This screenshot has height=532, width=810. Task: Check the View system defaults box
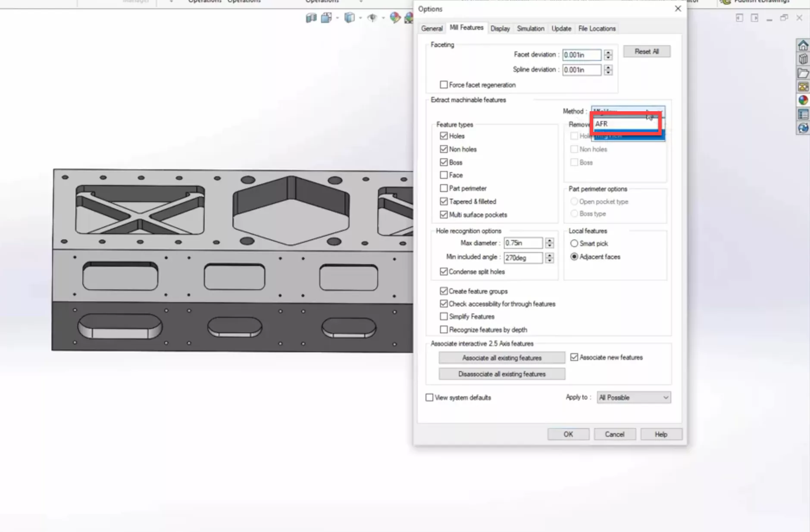pyautogui.click(x=429, y=397)
